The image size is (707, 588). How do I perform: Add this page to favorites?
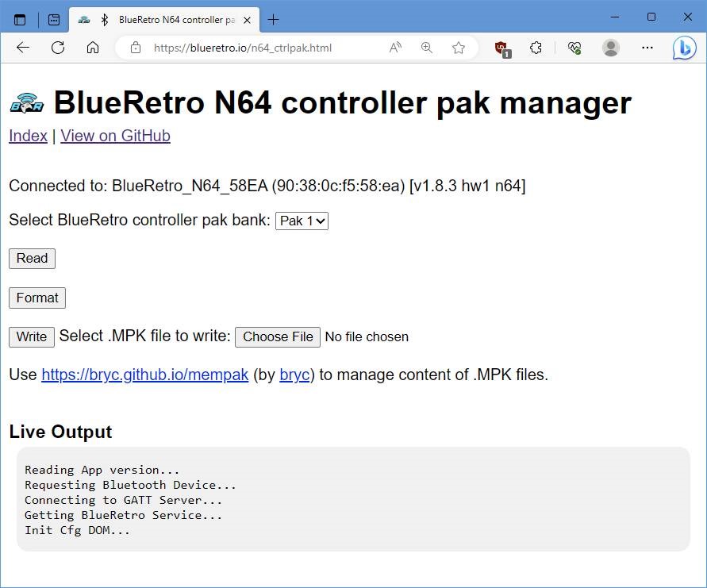click(459, 48)
